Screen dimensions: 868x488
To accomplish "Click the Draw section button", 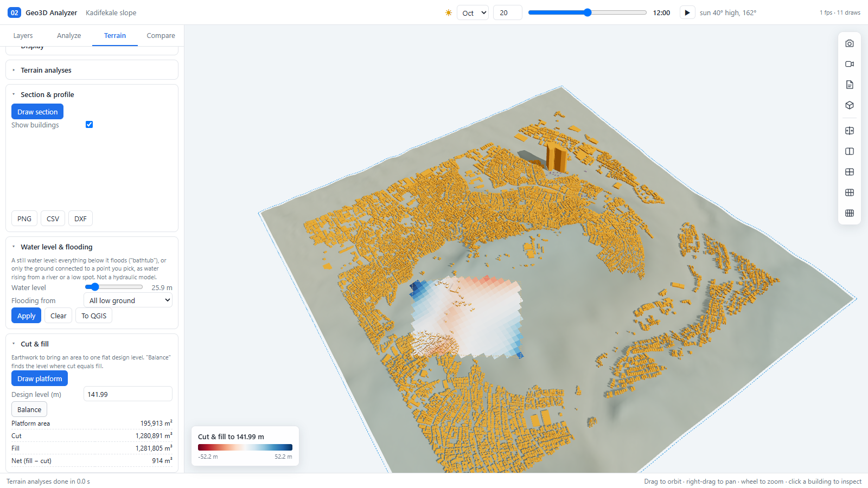I will pyautogui.click(x=37, y=112).
